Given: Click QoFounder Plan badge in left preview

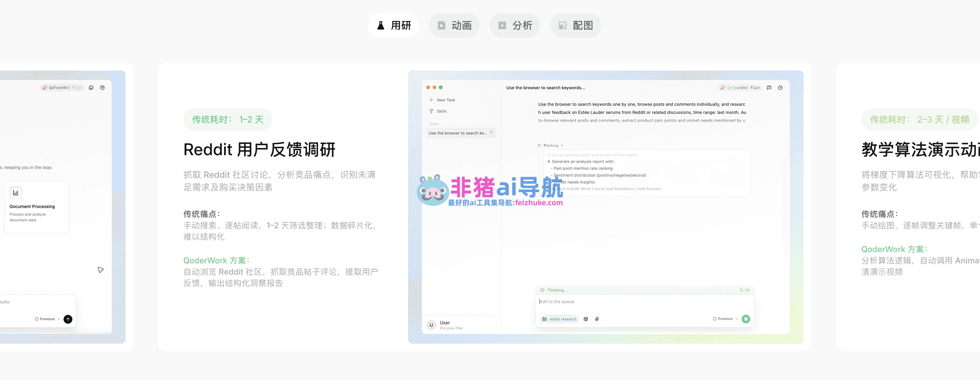Looking at the screenshot, I should (x=62, y=88).
